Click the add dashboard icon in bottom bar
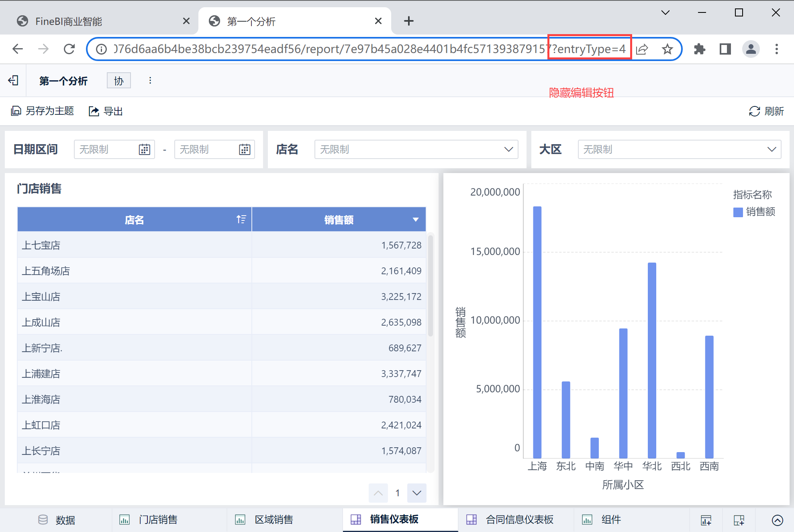Viewport: 794px width, 532px height. (739, 520)
